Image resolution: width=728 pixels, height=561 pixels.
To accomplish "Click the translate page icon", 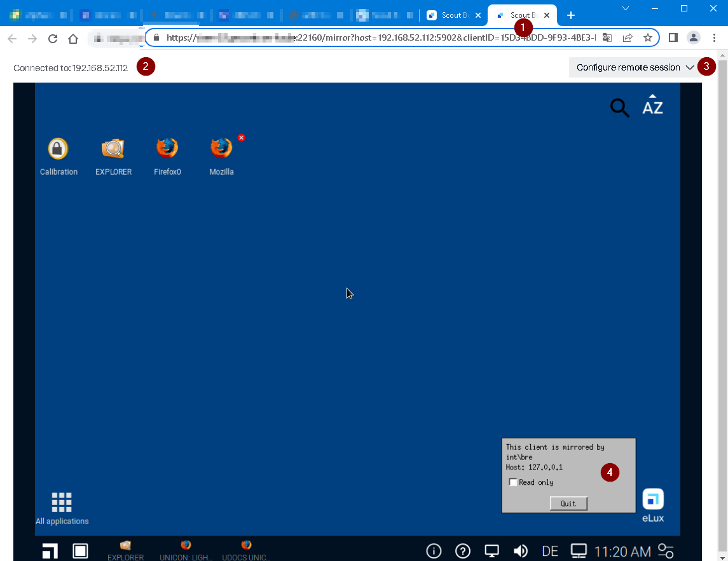I will point(607,38).
